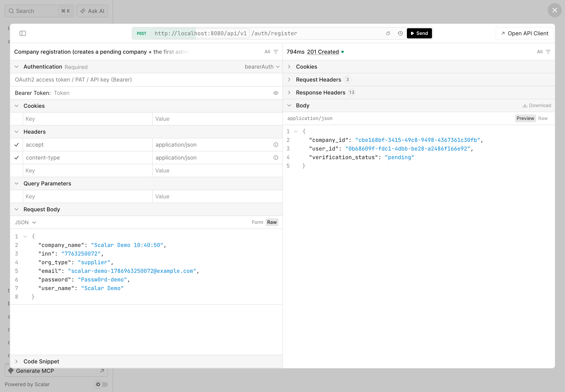
Task: Click the 201 Created status link
Action: point(323,52)
